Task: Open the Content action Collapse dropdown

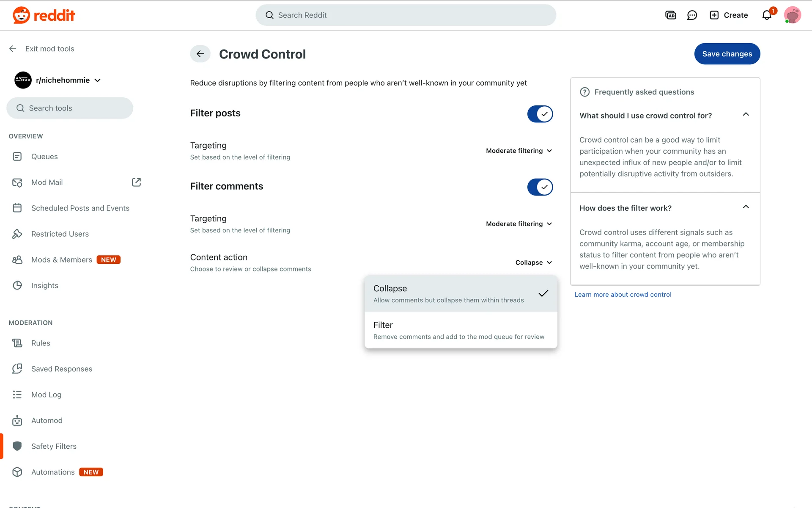Action: [x=533, y=262]
